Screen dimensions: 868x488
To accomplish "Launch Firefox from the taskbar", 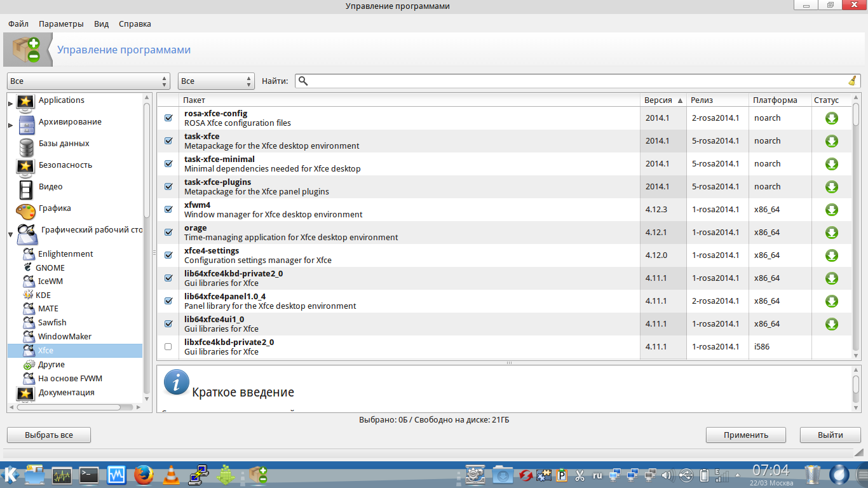I will (x=144, y=475).
